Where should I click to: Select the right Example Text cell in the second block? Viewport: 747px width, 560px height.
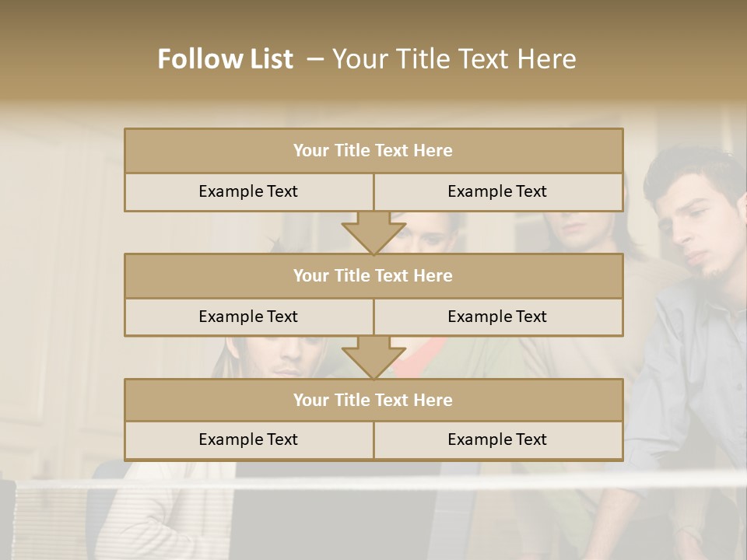[x=497, y=317]
